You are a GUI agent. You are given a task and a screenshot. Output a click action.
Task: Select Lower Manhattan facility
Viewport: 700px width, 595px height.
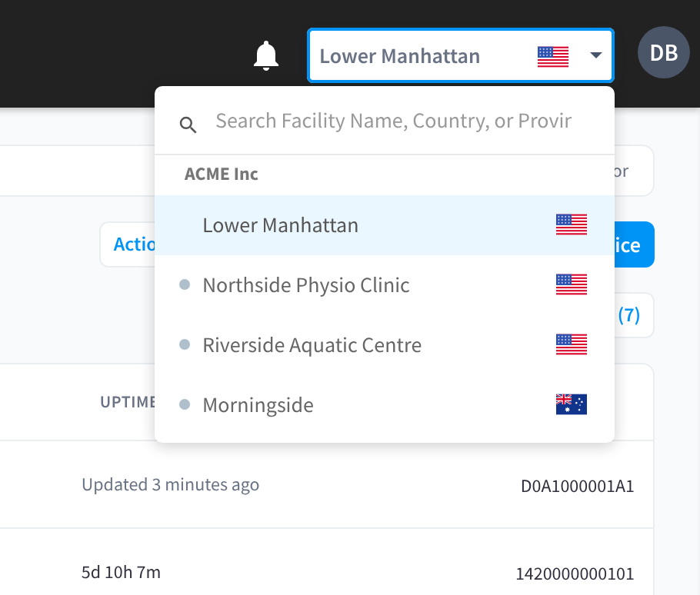[385, 225]
